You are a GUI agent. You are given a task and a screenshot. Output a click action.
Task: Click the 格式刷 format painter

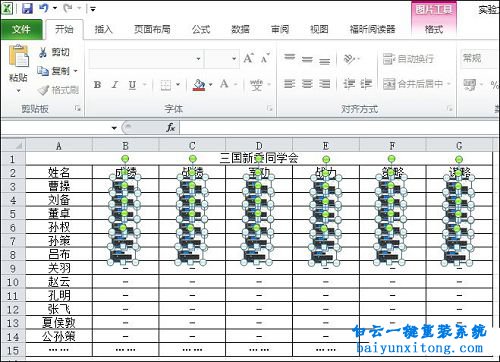pyautogui.click(x=58, y=90)
